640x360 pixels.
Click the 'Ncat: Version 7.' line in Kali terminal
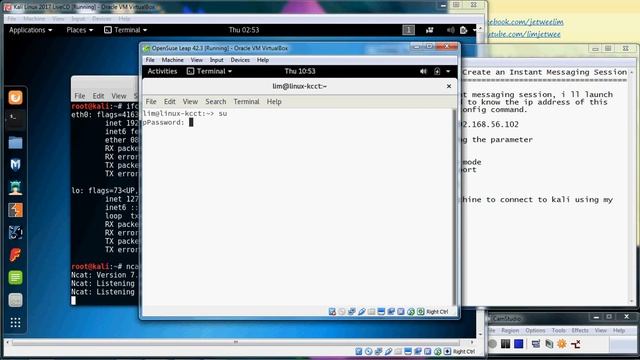pyautogui.click(x=105, y=275)
